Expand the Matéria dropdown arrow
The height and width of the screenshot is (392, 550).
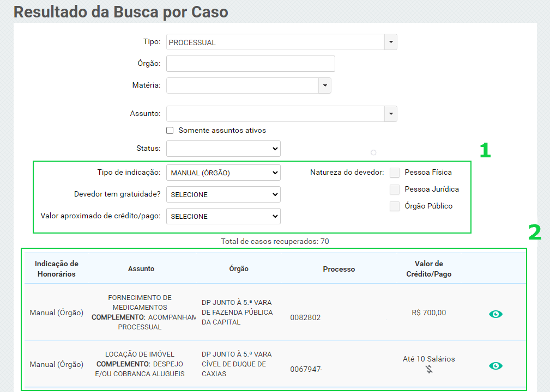[x=324, y=85]
